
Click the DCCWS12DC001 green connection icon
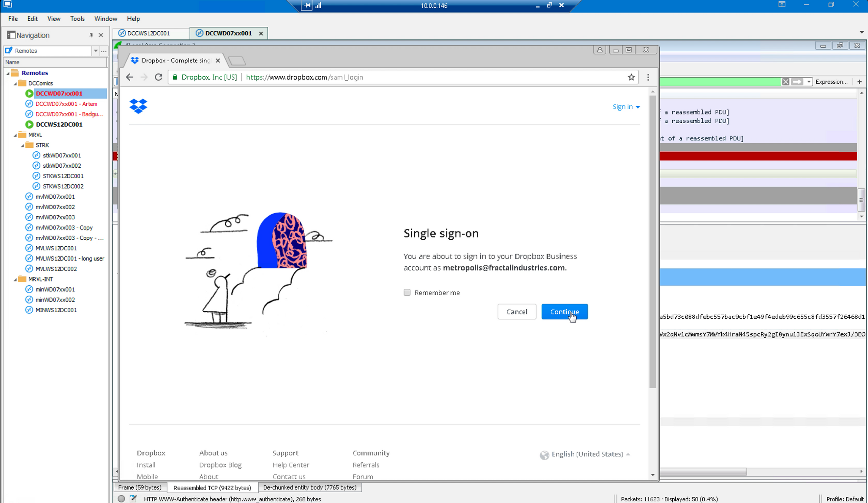29,124
